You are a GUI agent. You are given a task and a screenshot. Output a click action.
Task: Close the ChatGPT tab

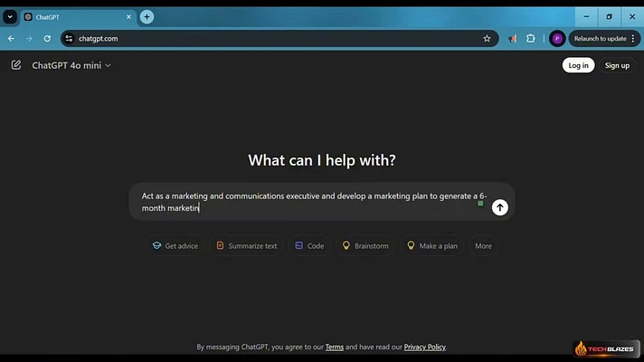[x=128, y=17]
